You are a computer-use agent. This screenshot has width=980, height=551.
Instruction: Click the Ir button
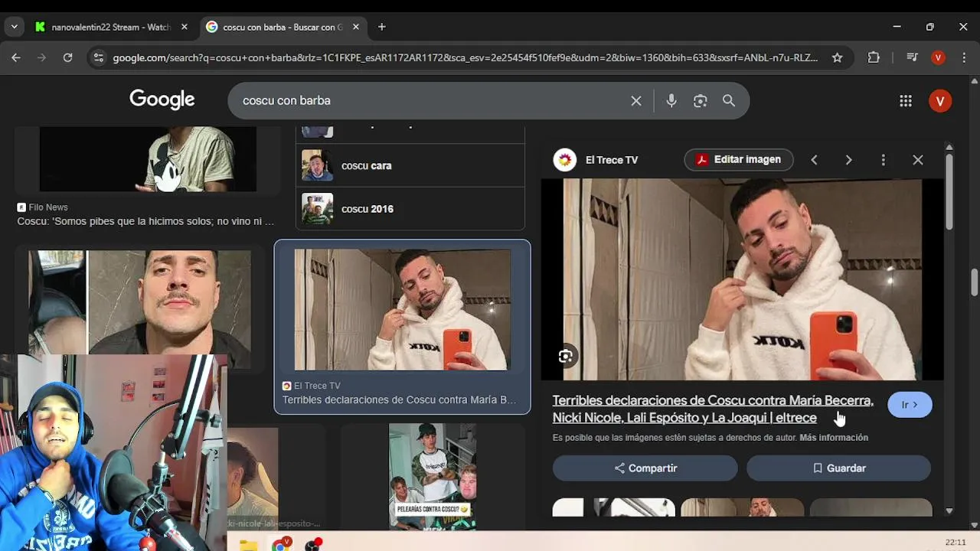tap(910, 405)
